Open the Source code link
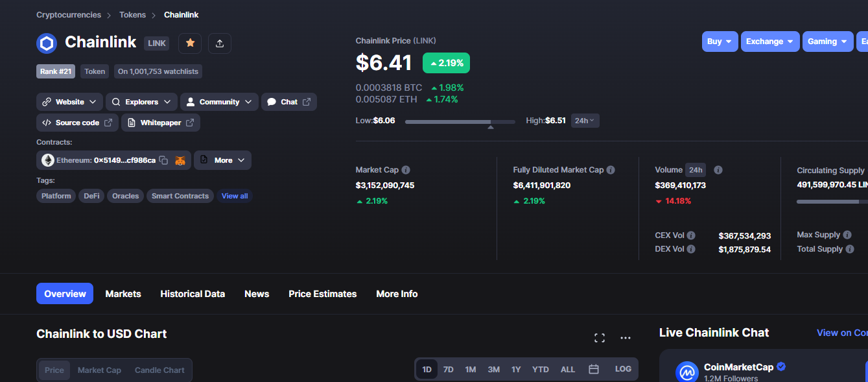Screen dimensions: 868x382 click(77, 123)
